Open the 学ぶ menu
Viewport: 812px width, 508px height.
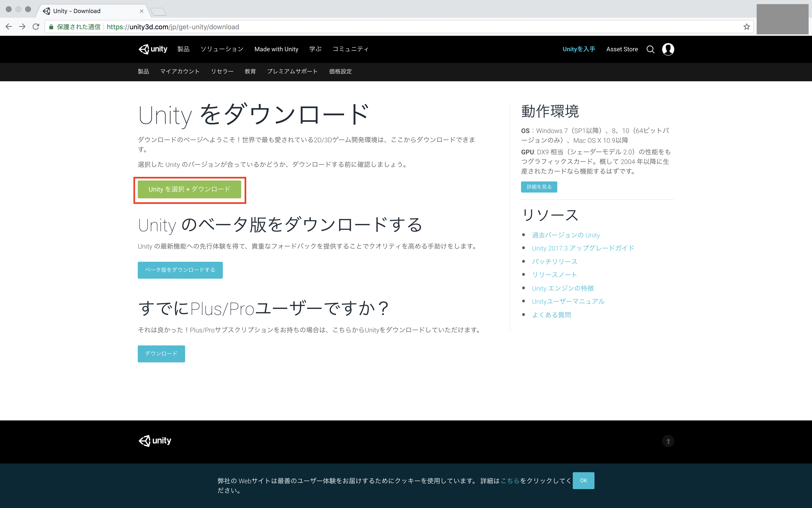pos(315,49)
